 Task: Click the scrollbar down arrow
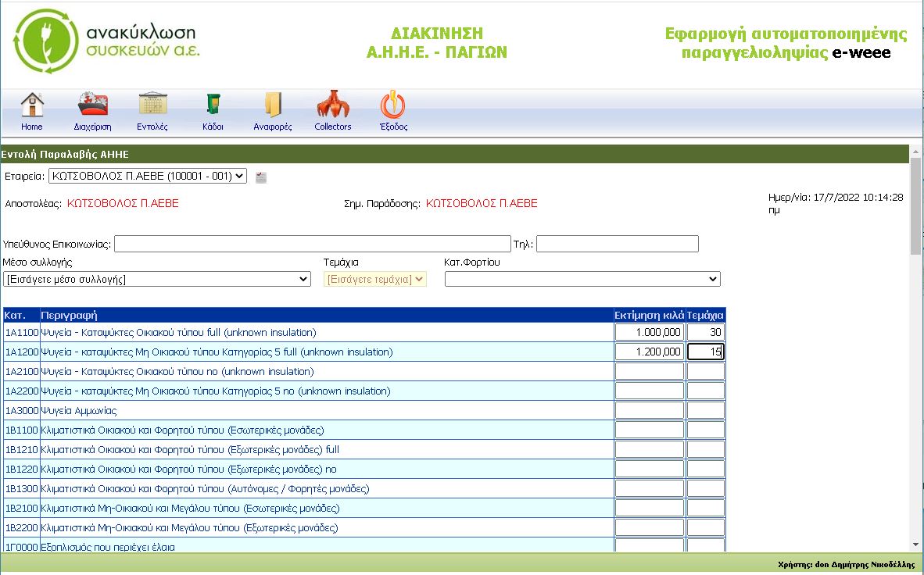(x=915, y=545)
